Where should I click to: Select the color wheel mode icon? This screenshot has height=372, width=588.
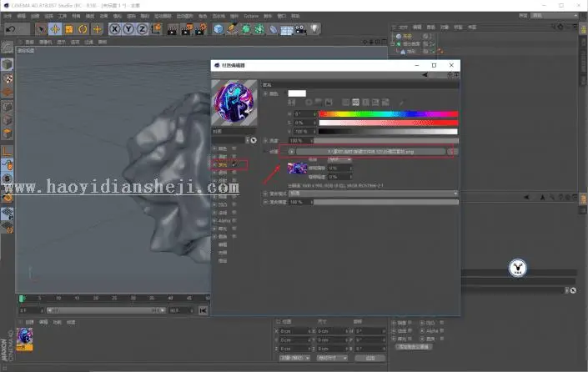coord(309,102)
